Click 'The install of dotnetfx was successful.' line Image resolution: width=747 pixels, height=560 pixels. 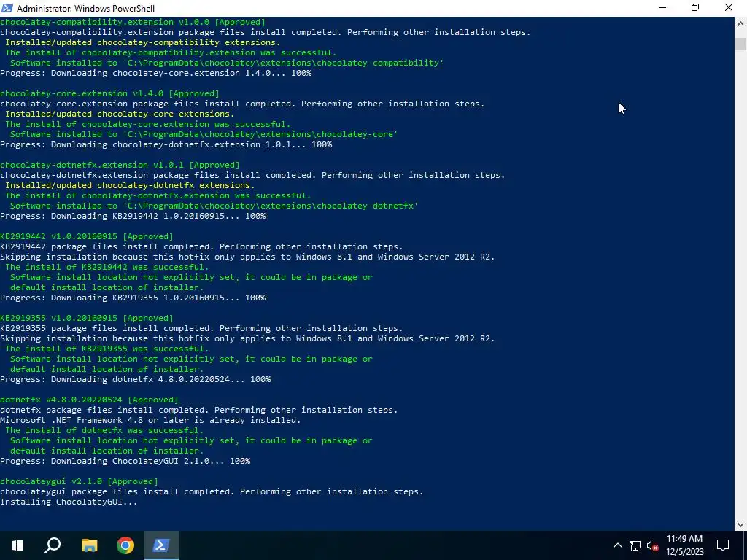104,430
